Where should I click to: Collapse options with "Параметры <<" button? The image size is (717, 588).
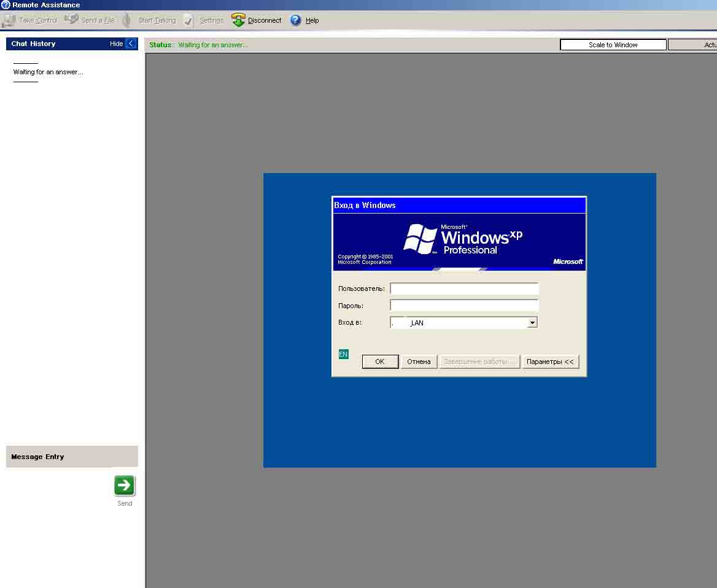pos(551,362)
